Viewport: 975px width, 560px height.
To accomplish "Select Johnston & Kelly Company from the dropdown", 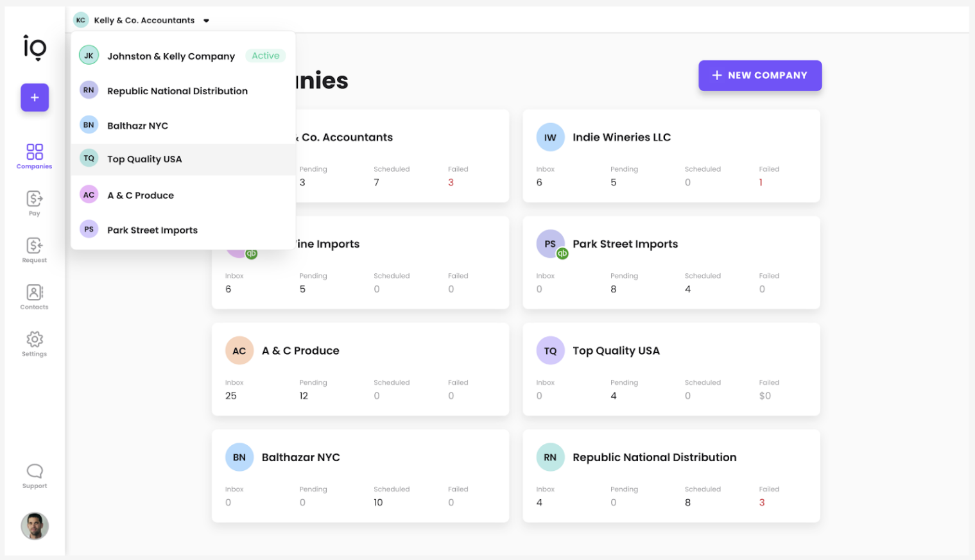I will 183,56.
